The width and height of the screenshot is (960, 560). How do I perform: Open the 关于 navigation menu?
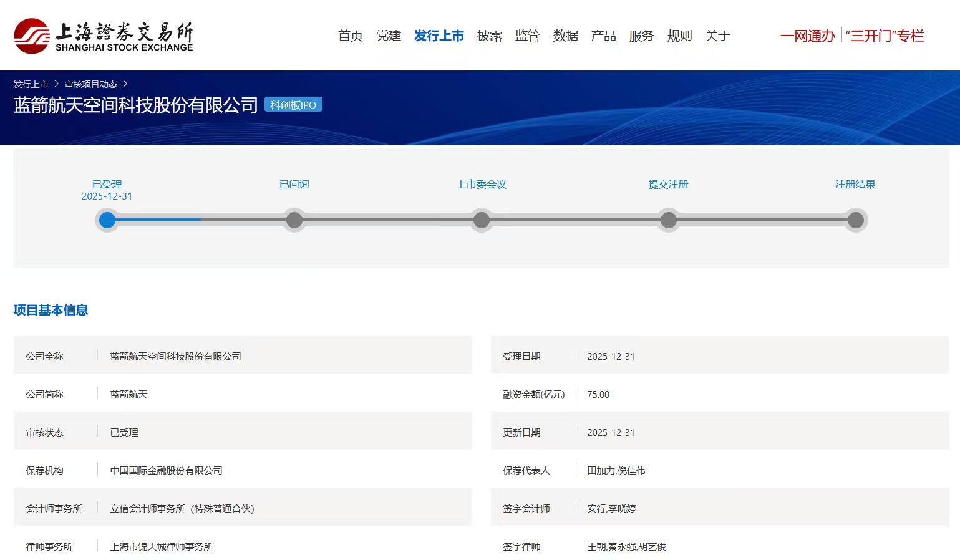717,36
